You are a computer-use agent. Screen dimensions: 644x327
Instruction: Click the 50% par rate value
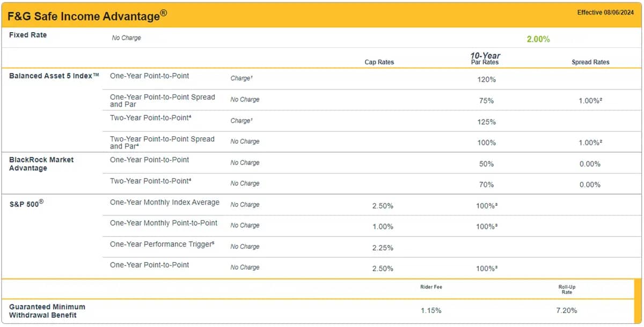(x=486, y=163)
